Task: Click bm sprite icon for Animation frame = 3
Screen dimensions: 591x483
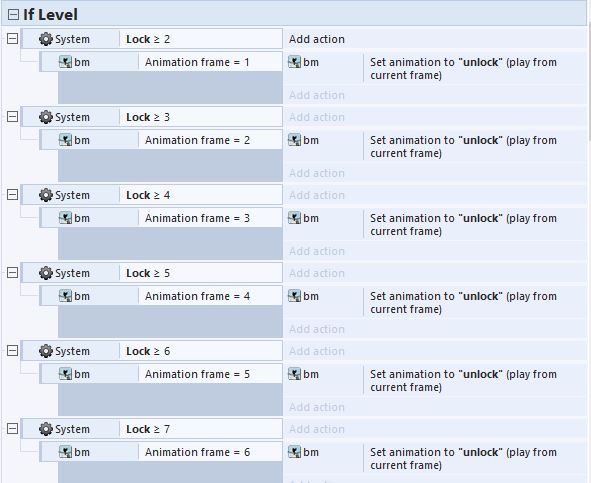Action: 65,218
